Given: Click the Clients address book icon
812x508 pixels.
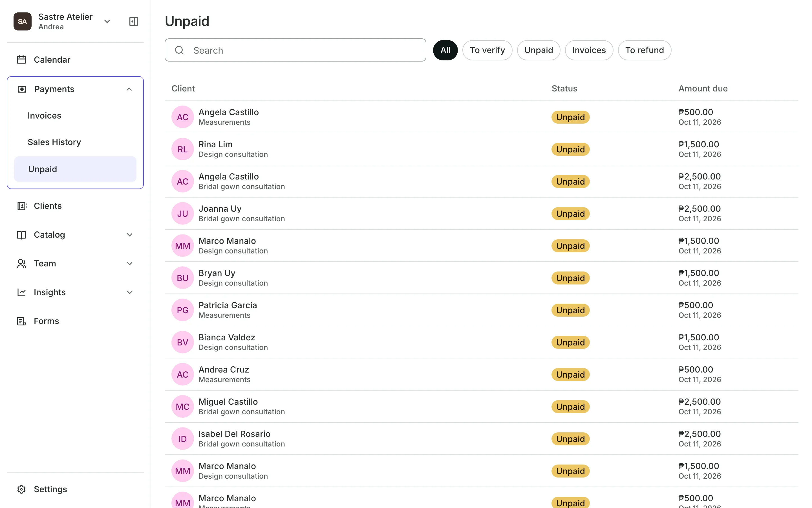Looking at the screenshot, I should click(x=21, y=206).
